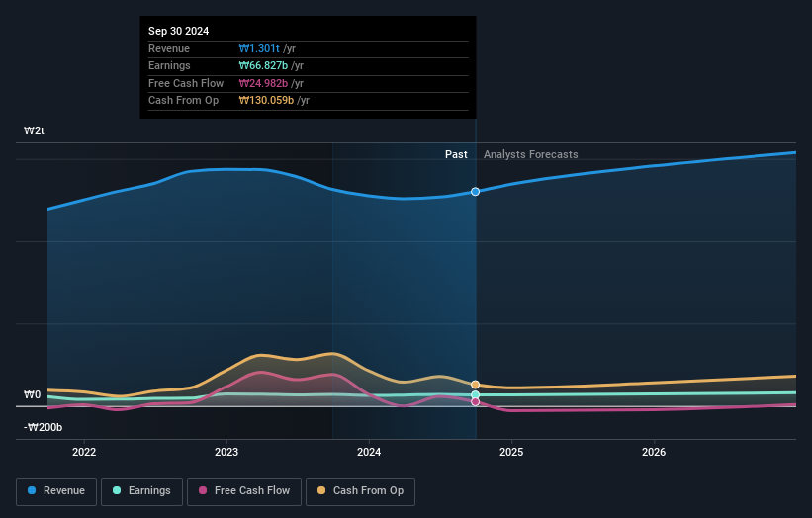Click the ₩1.301t revenue value
The height and width of the screenshot is (518, 812).
(x=259, y=48)
